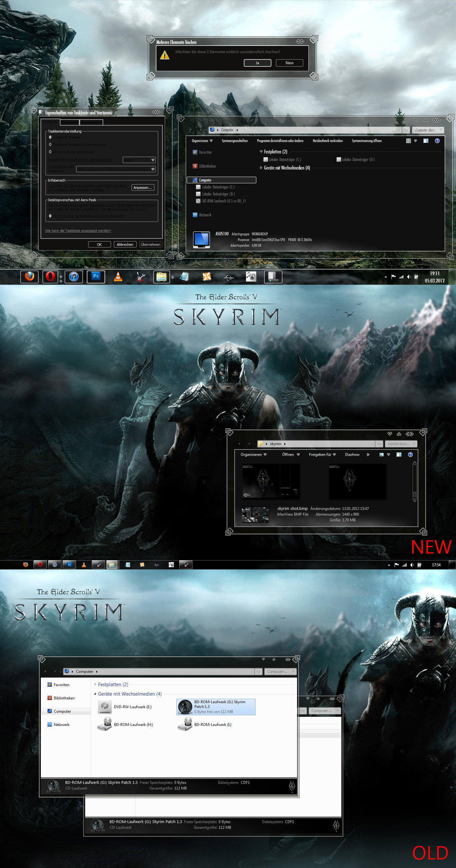This screenshot has width=456, height=868.
Task: Click Systemeigenschaften in the toolbar
Action: pyautogui.click(x=235, y=141)
